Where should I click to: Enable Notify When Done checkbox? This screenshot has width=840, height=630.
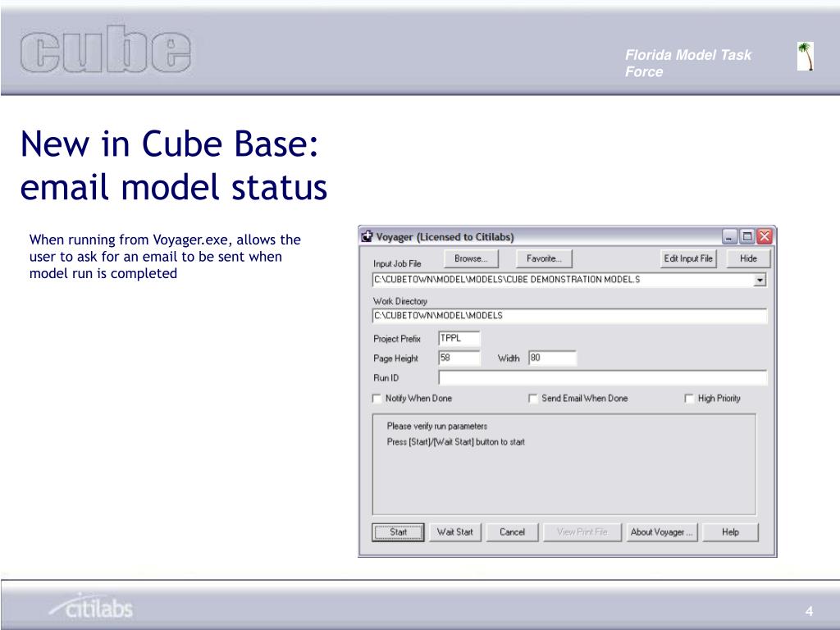(x=377, y=399)
